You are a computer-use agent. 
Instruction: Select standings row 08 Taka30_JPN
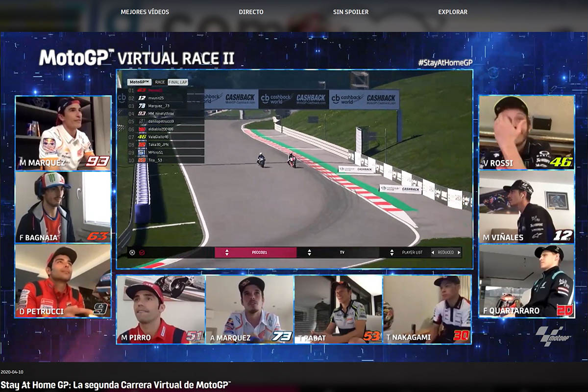166,145
